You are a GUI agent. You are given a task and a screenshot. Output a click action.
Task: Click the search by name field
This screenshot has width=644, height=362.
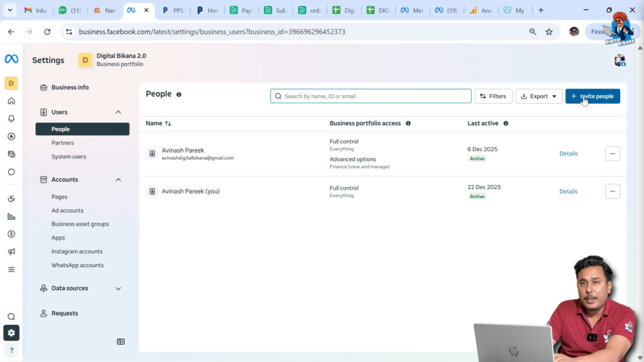(x=370, y=96)
